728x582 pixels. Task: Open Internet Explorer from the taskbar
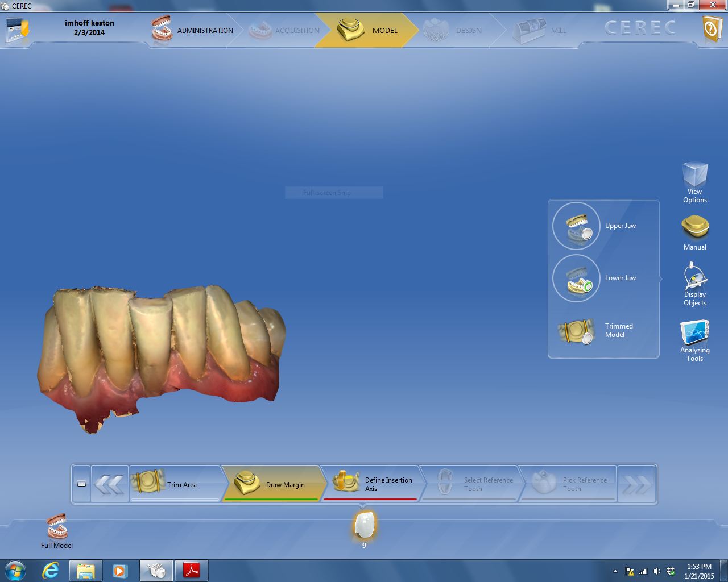click(51, 570)
